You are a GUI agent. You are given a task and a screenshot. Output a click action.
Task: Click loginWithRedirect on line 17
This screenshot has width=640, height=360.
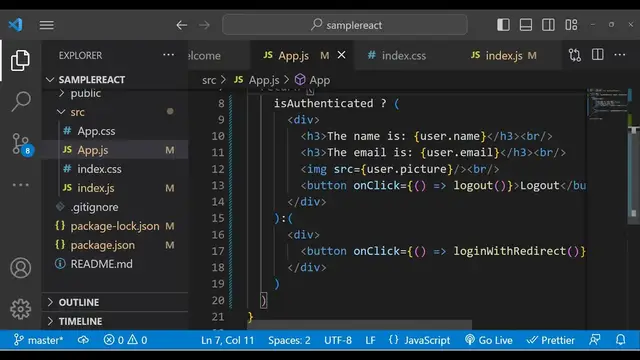[509, 251]
